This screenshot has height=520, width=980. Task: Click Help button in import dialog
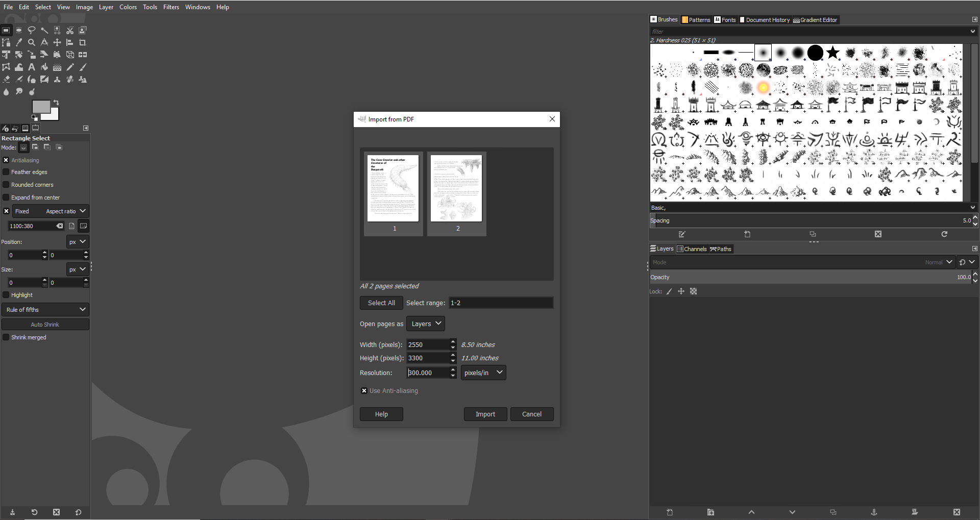pyautogui.click(x=381, y=414)
